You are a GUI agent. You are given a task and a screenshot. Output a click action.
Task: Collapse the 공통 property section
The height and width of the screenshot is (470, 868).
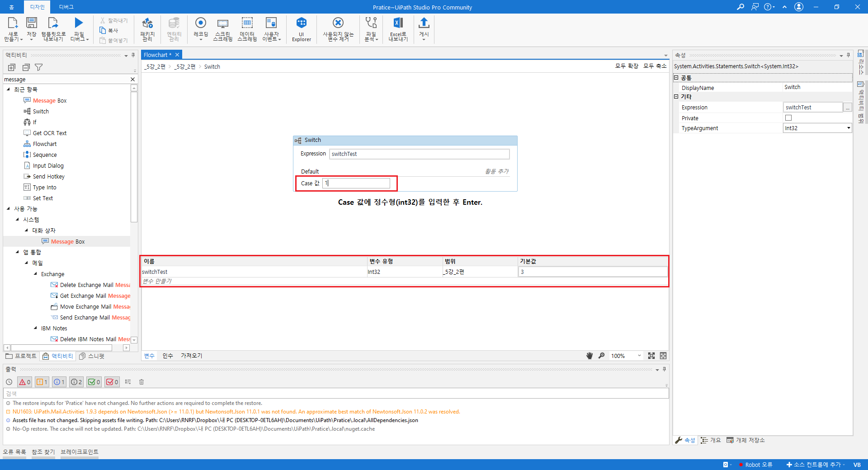676,78
